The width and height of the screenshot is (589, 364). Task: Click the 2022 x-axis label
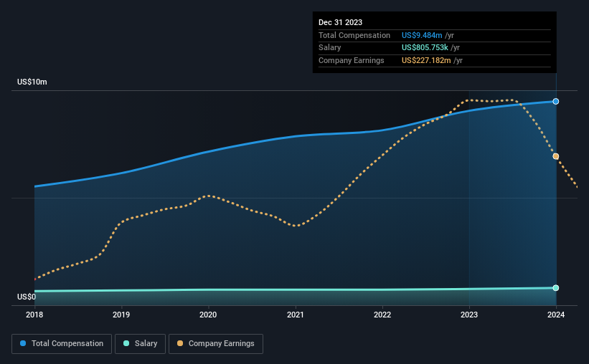coord(382,315)
